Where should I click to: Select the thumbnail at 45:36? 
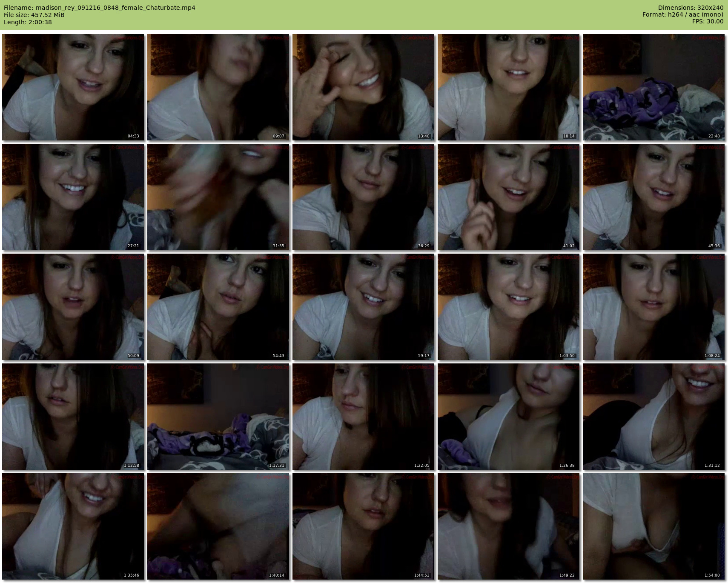click(653, 197)
